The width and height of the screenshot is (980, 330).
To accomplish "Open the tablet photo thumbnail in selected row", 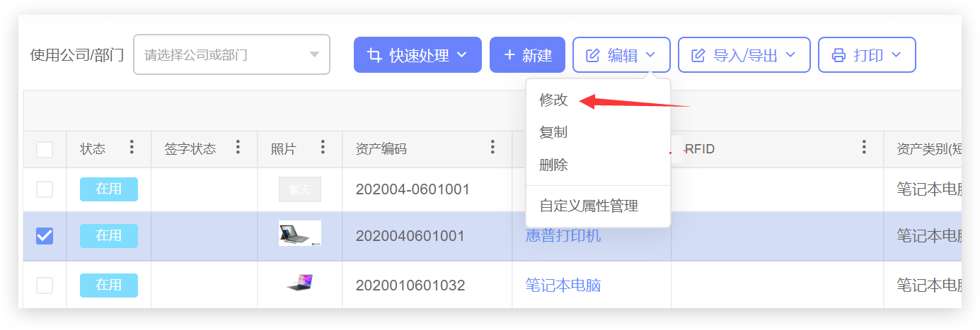I will pyautogui.click(x=299, y=234).
